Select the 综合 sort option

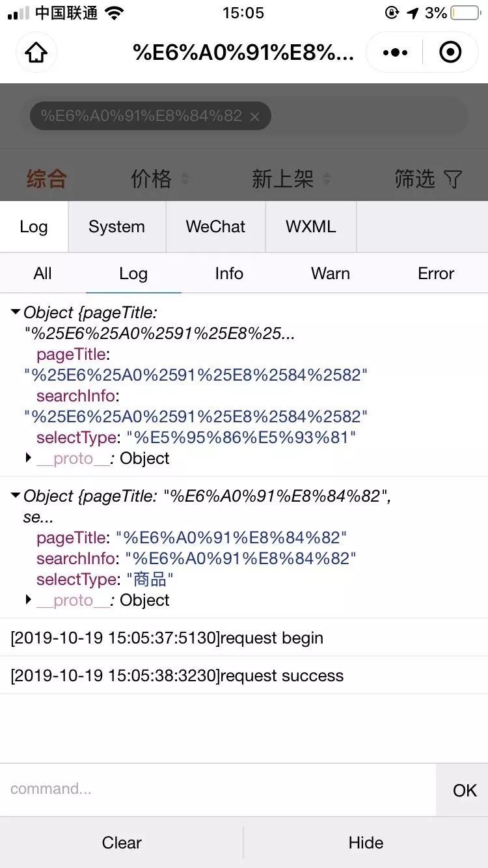click(46, 179)
